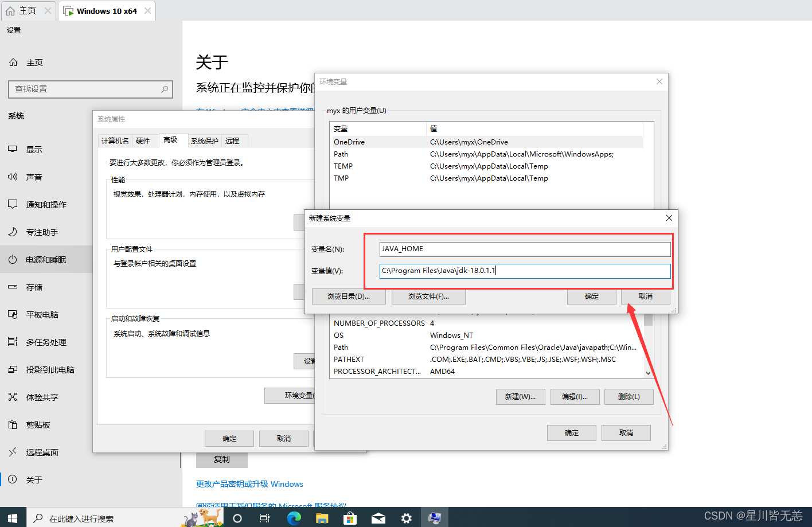Close the 新建系统变量 dialog
This screenshot has height=527, width=812.
tap(669, 218)
